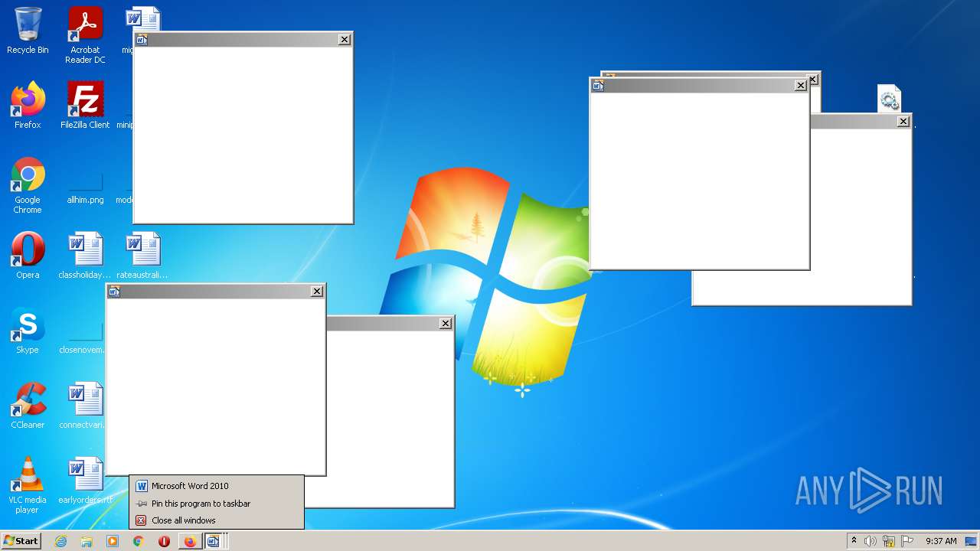This screenshot has height=551, width=980.
Task: Open the network tray icon
Action: click(889, 541)
